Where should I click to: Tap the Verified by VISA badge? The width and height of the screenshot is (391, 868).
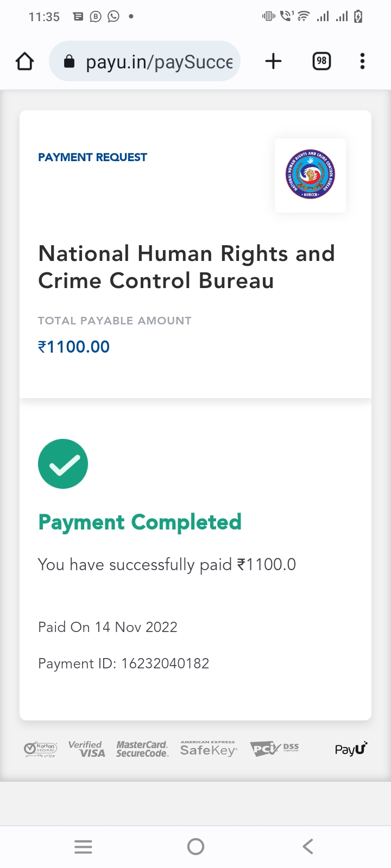[x=87, y=749]
